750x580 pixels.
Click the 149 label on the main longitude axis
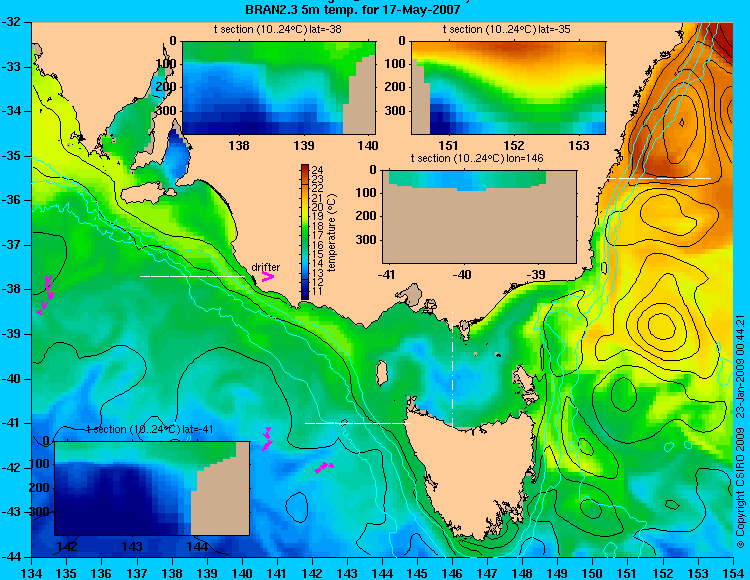point(558,573)
